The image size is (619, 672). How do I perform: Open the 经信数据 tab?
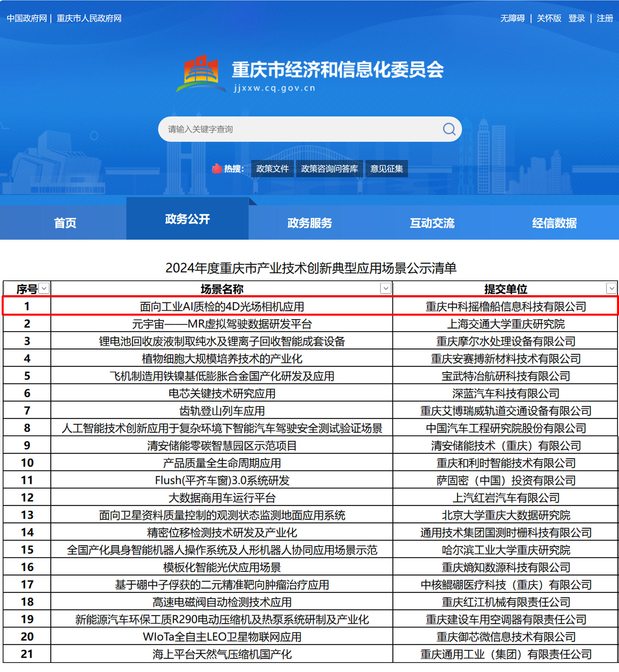554,223
